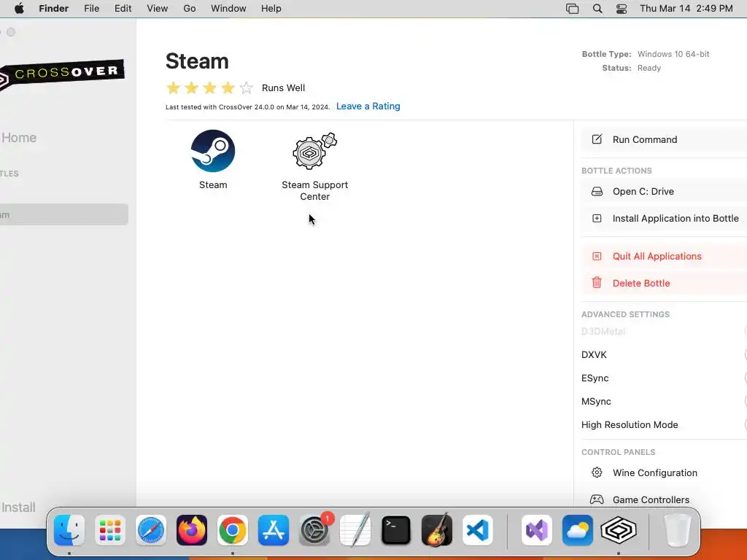747x560 pixels.
Task: Open System Settings from the dock
Action: coord(314,530)
